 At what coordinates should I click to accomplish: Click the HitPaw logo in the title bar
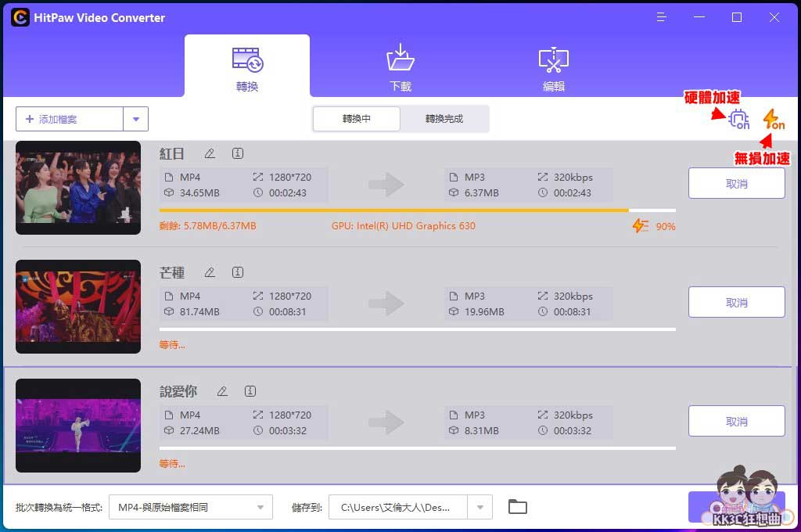point(20,16)
